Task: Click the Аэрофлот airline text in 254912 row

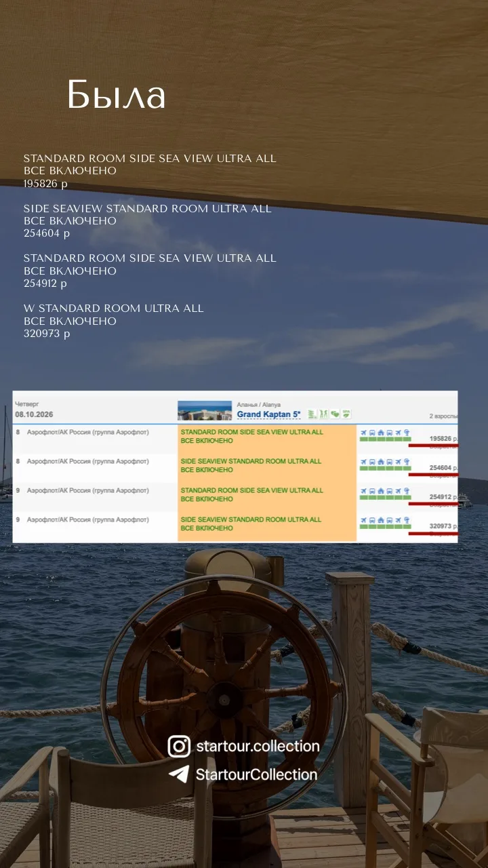Action: pos(87,490)
